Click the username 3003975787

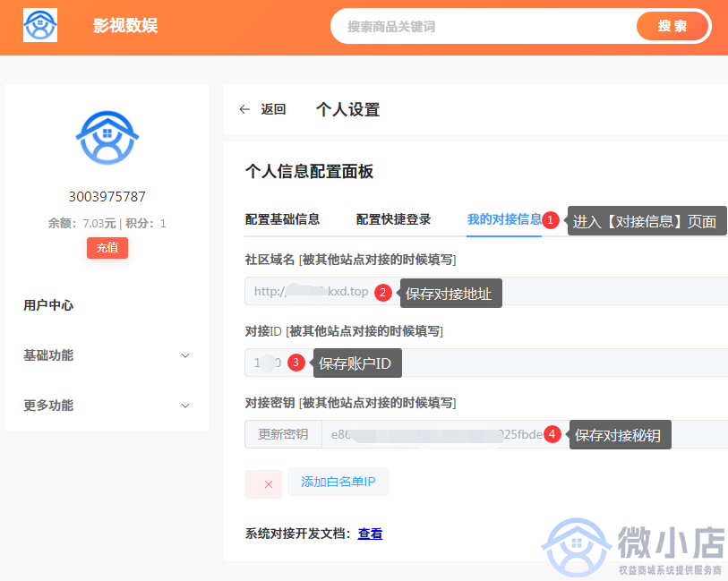107,197
